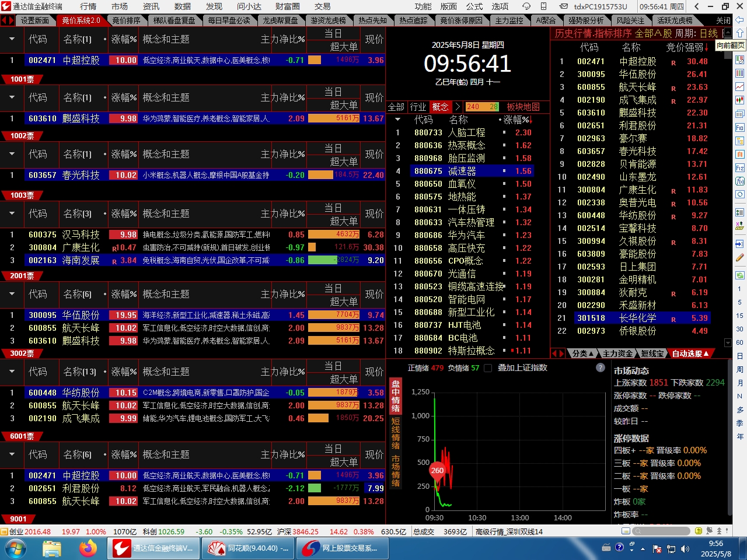Click the Fi2 sidebar icon

pyautogui.click(x=740, y=167)
